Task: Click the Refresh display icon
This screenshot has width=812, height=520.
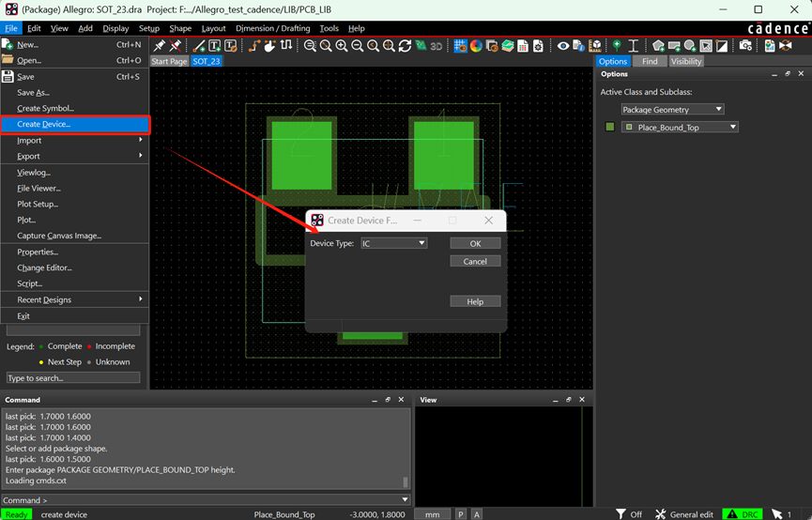Action: [x=405, y=46]
